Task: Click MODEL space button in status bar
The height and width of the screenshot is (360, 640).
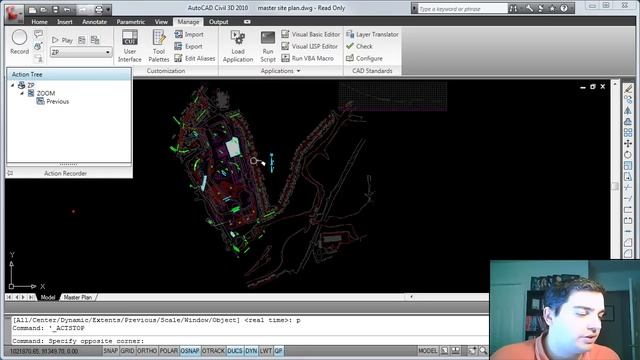Action: point(427,351)
